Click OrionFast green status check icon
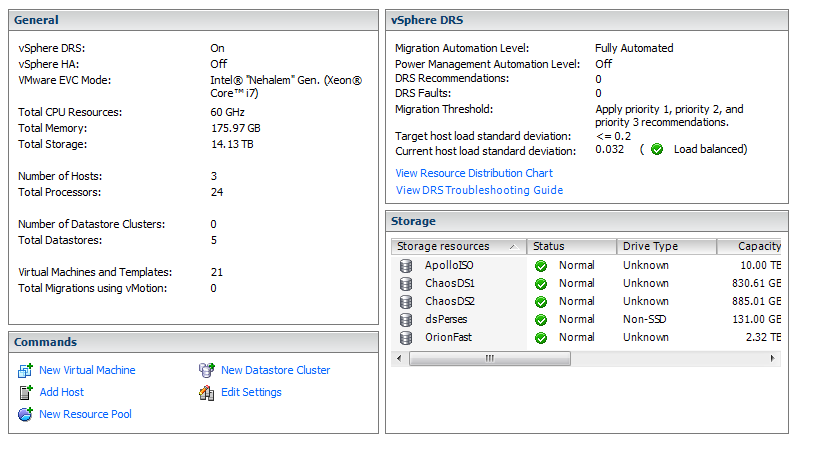 541,338
